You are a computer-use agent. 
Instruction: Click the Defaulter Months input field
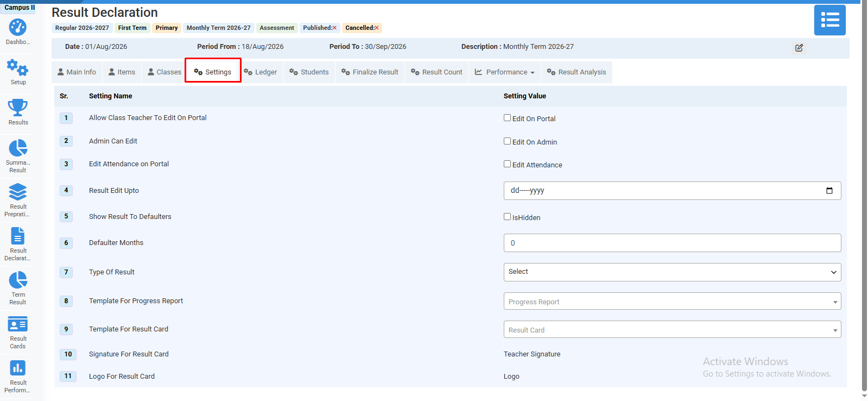tap(672, 243)
